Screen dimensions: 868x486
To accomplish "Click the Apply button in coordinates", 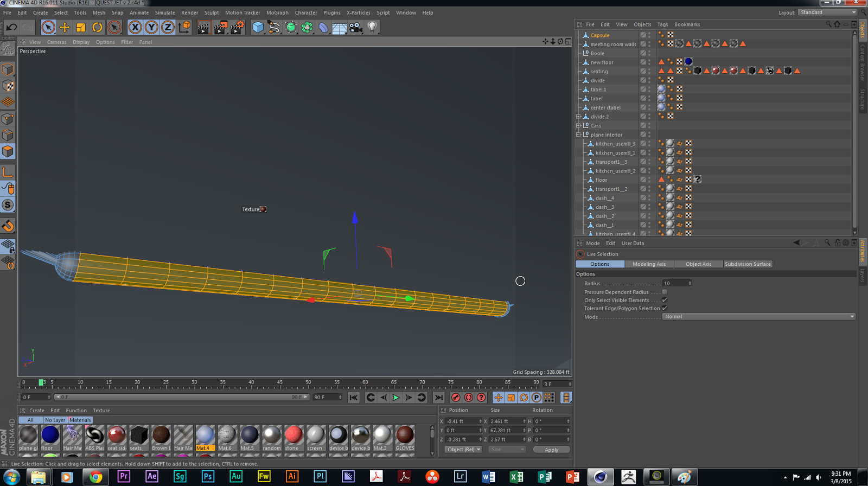I will click(x=551, y=450).
